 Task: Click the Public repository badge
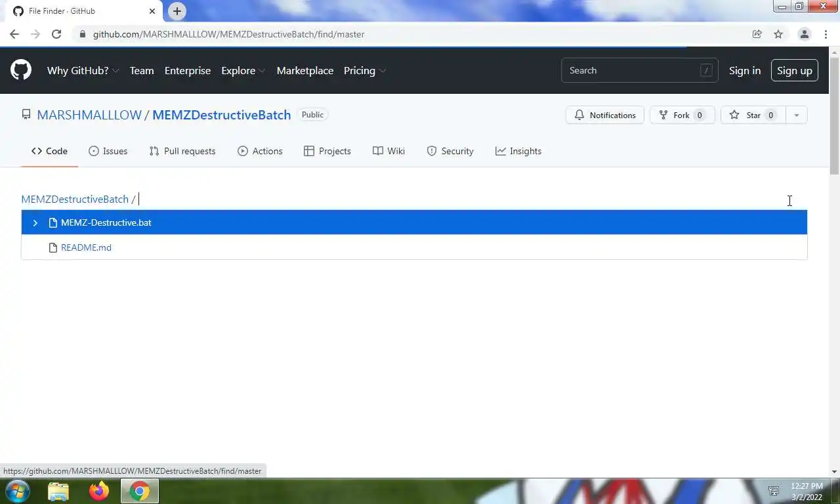[312, 115]
